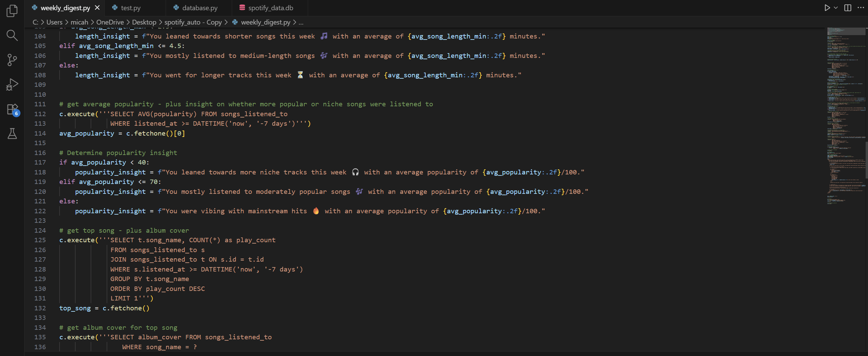Split the editor to the right
Image resolution: width=868 pixels, height=356 pixels.
tap(848, 7)
